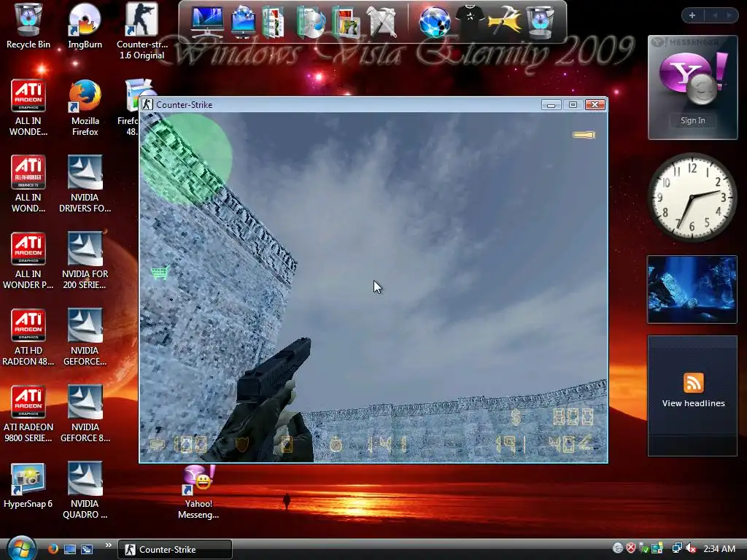Select the ALL IN WONDER P... icon
Screen dimensions: 747x560
pyautogui.click(x=28, y=260)
